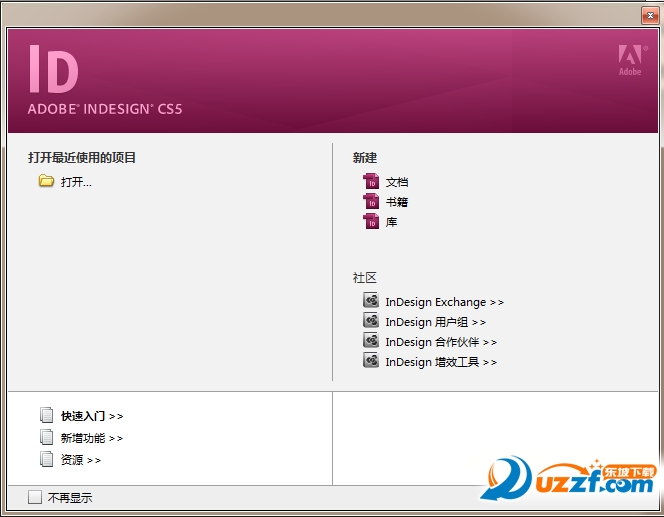This screenshot has width=664, height=517.
Task: Click the page icon beside 快速入门
Action: click(x=47, y=415)
